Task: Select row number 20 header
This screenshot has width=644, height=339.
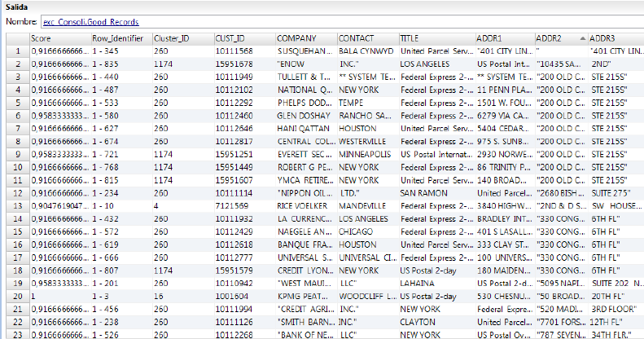Action: point(18,297)
